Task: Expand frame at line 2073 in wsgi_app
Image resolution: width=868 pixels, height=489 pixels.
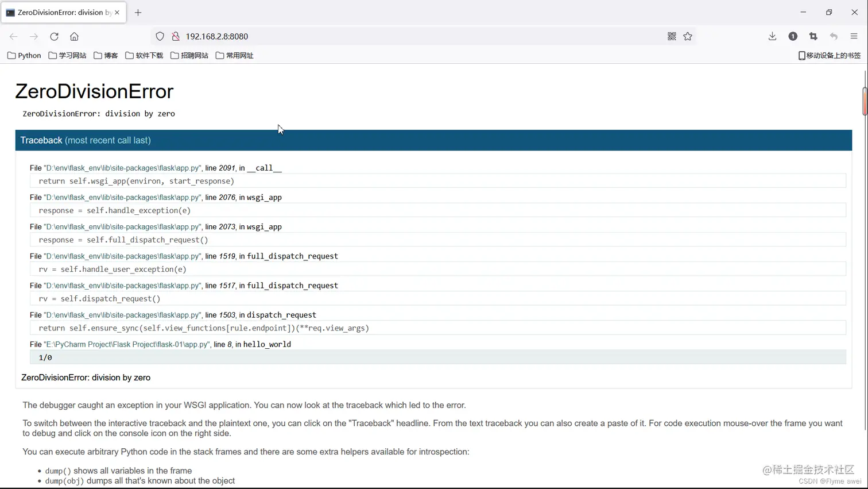Action: (156, 226)
